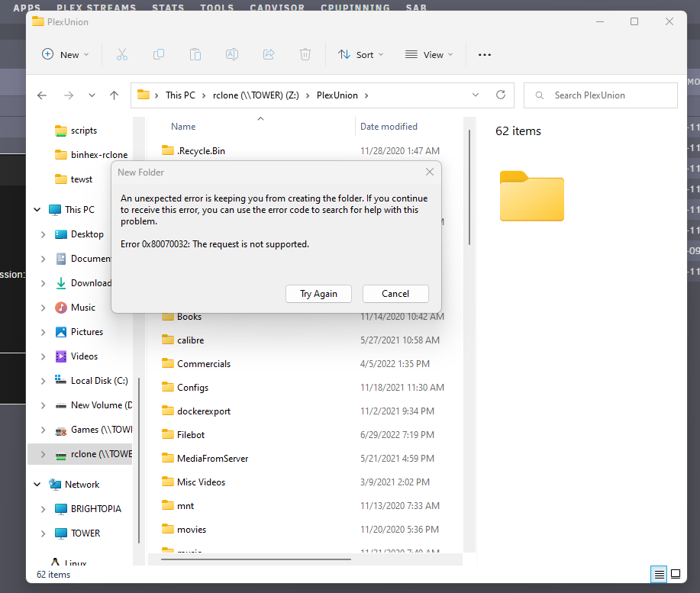Open the See more ellipsis menu

pos(485,54)
